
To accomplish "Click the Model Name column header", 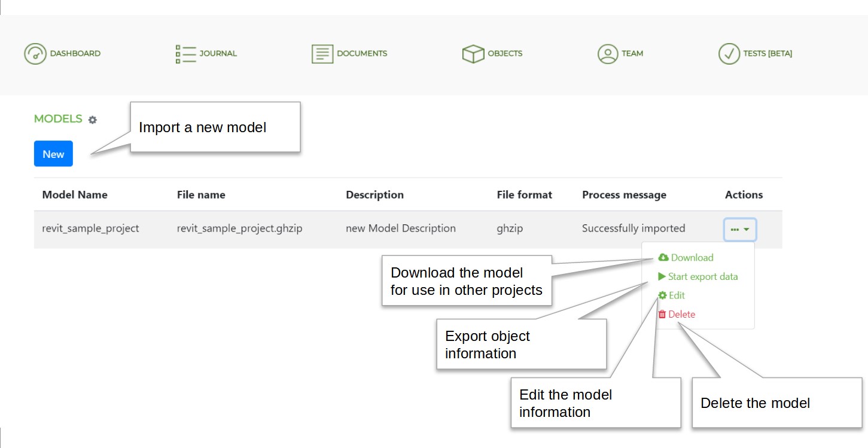I will click(75, 194).
